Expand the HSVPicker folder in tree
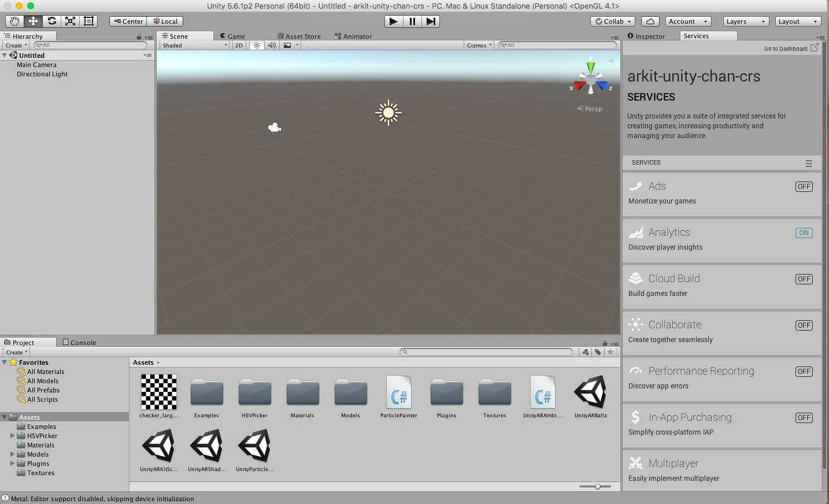 coord(13,436)
